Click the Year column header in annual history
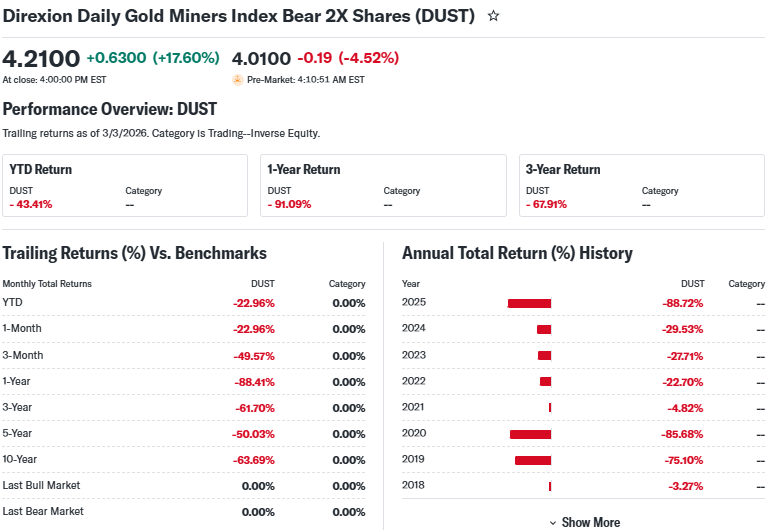Screen dimensions: 779x530 (x=411, y=284)
